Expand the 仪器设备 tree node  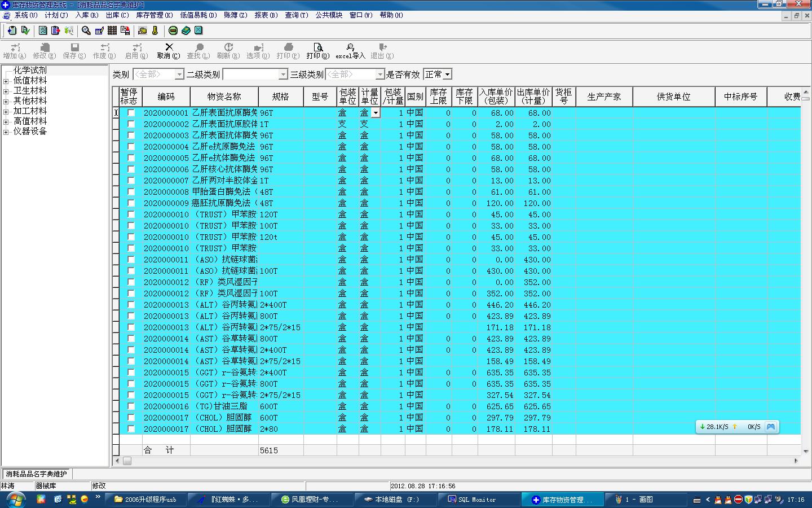tap(6, 132)
